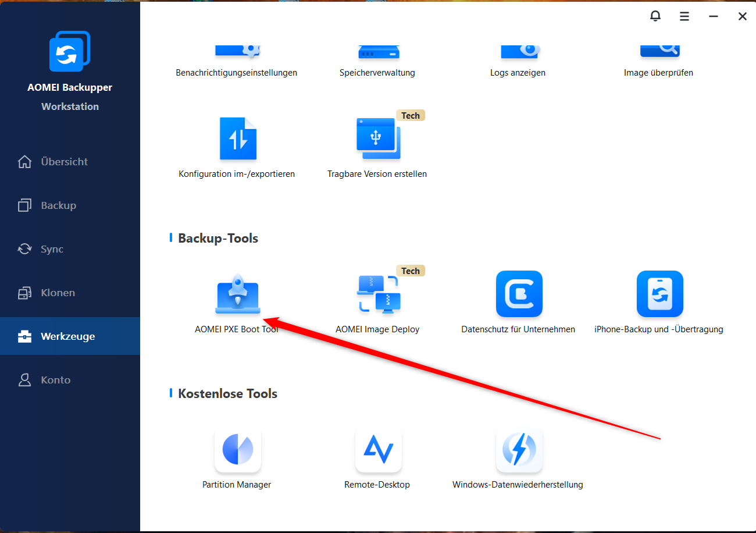Image resolution: width=756 pixels, height=533 pixels.
Task: Launch the AOMEI Image Deploy icon
Action: coord(377,294)
